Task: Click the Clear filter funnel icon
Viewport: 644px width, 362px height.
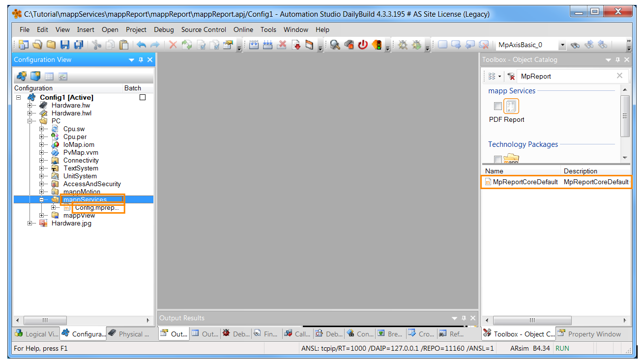Action: 511,76
